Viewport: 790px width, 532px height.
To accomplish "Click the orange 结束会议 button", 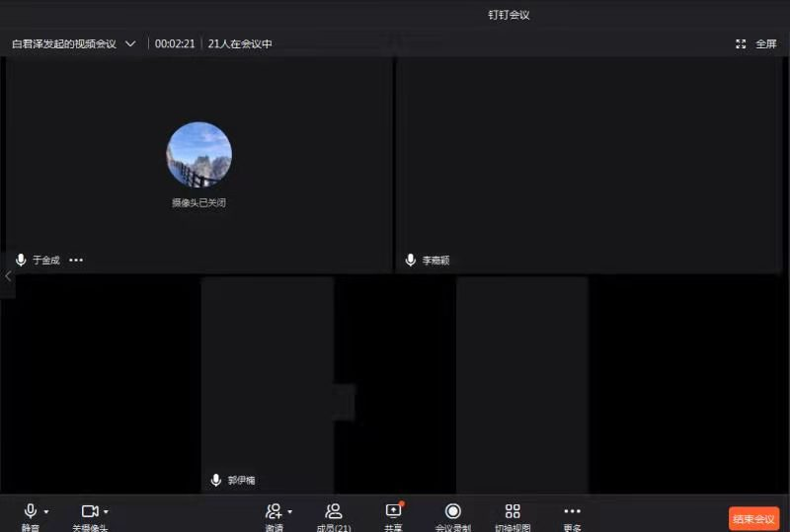I will (754, 519).
